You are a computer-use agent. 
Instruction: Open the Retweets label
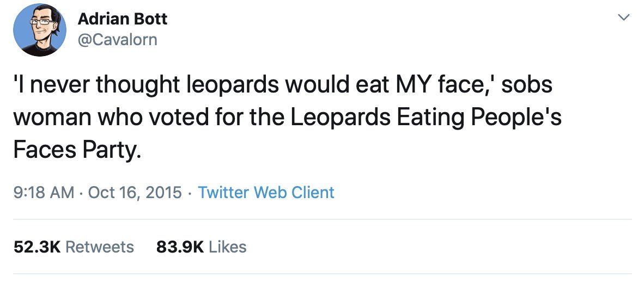(99, 247)
